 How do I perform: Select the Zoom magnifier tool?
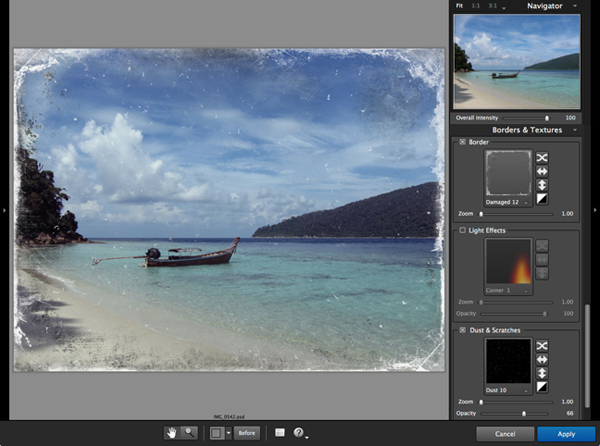tap(189, 432)
